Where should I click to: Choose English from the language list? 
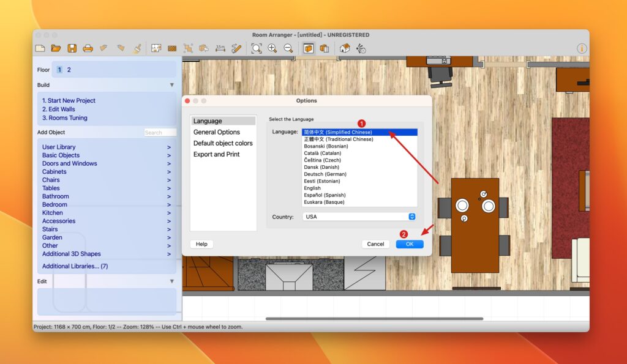click(313, 188)
